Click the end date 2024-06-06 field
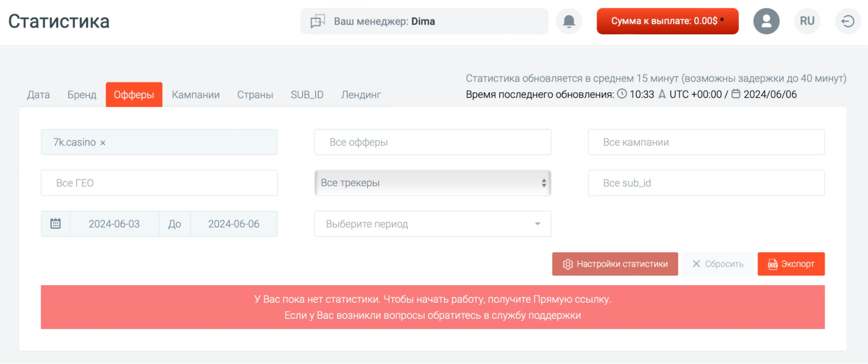Image resolution: width=868 pixels, height=364 pixels. [x=234, y=224]
